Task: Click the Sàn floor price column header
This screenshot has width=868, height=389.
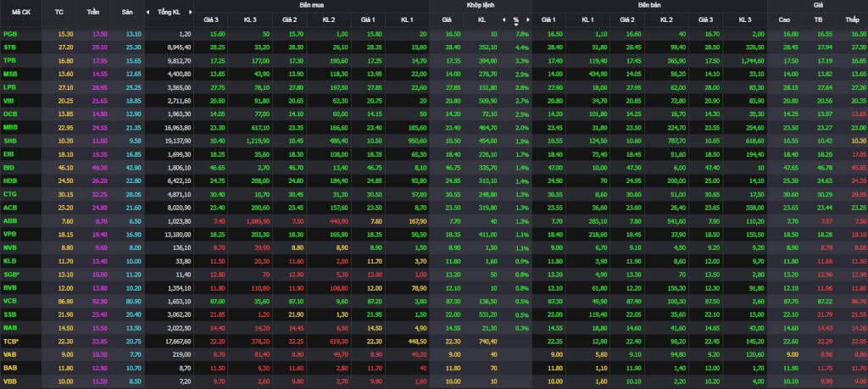Action: 127,12
